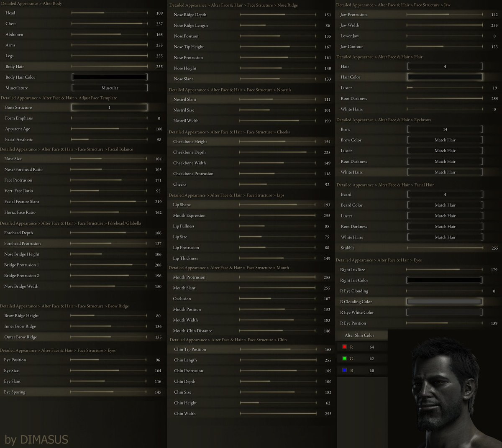This screenshot has width=502, height=448.
Task: Click the Chest slider track
Action: pos(110,24)
